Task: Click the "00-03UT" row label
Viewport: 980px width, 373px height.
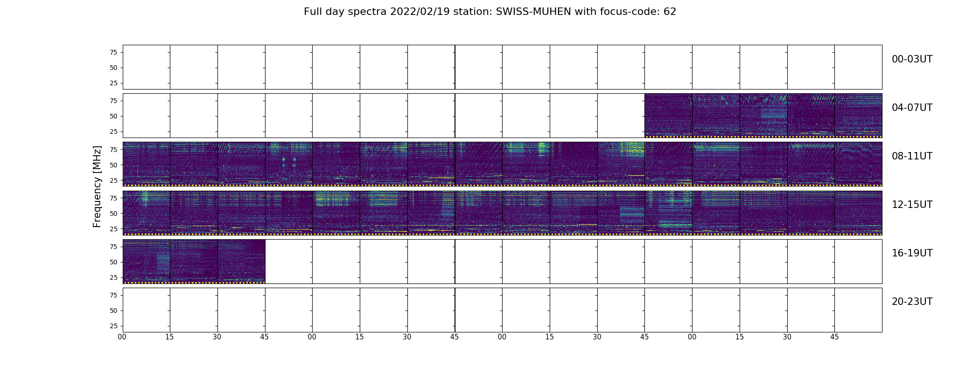Action: pos(912,59)
